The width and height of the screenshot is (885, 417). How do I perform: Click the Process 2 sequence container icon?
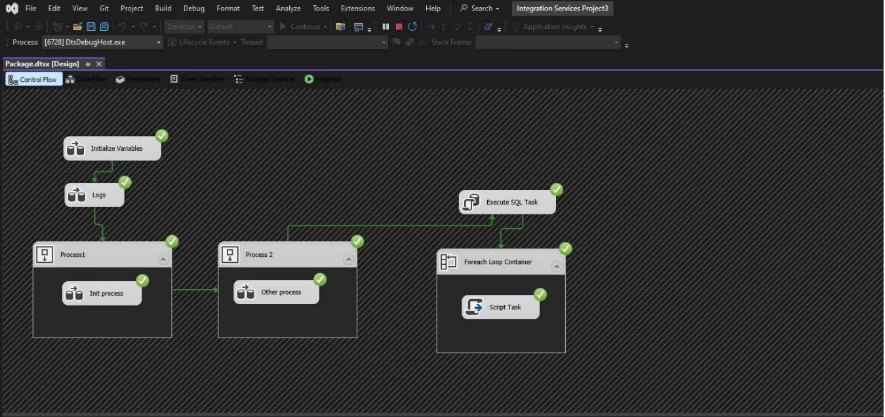click(230, 255)
